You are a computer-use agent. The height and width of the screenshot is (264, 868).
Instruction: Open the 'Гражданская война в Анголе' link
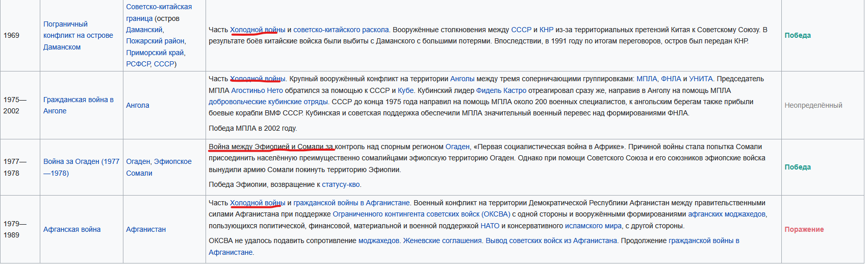click(78, 105)
